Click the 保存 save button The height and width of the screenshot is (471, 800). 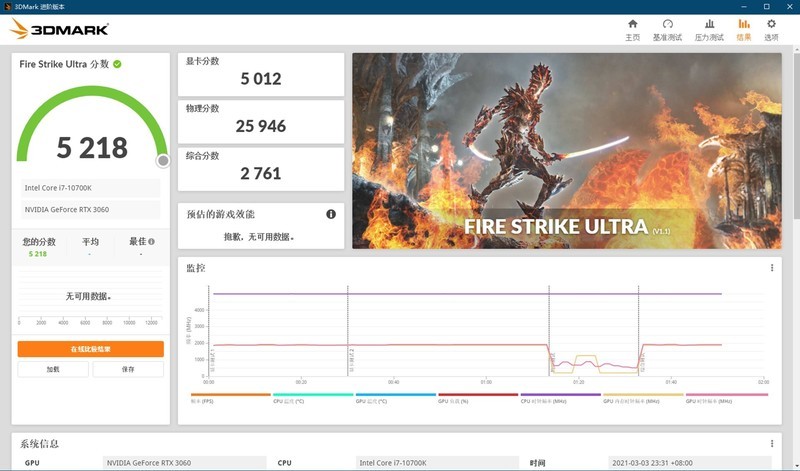click(x=128, y=369)
